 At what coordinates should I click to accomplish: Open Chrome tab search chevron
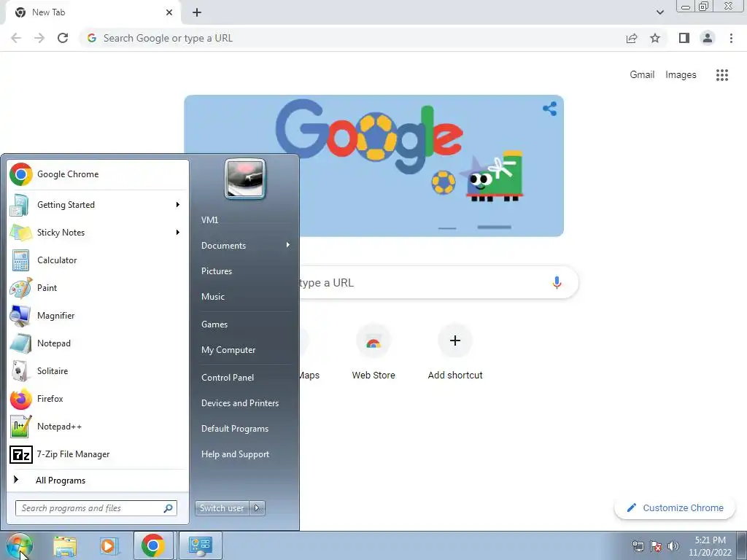[659, 12]
